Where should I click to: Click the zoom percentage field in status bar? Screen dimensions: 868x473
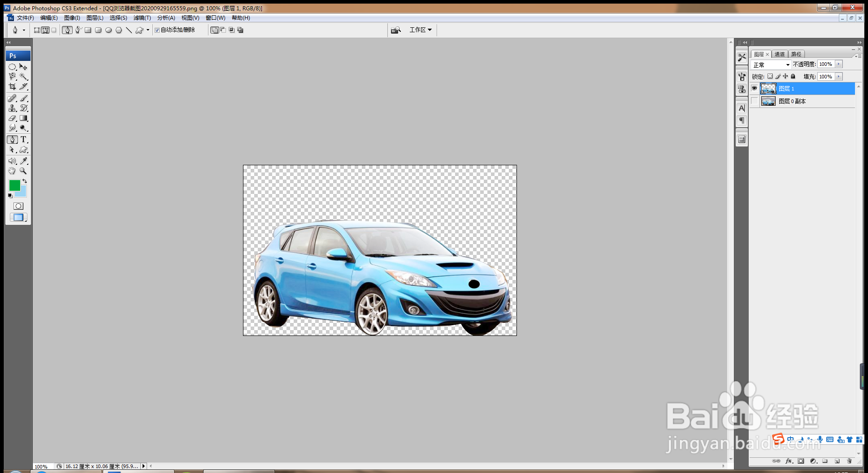[43, 466]
